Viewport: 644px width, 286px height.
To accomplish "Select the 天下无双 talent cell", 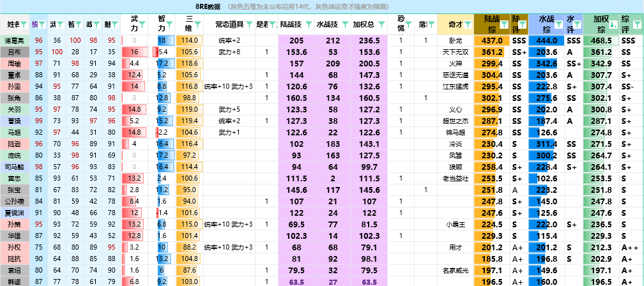I will (456, 52).
